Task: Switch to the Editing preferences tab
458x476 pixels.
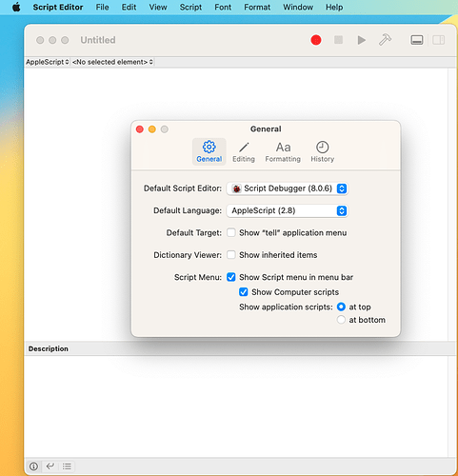Action: coord(244,152)
